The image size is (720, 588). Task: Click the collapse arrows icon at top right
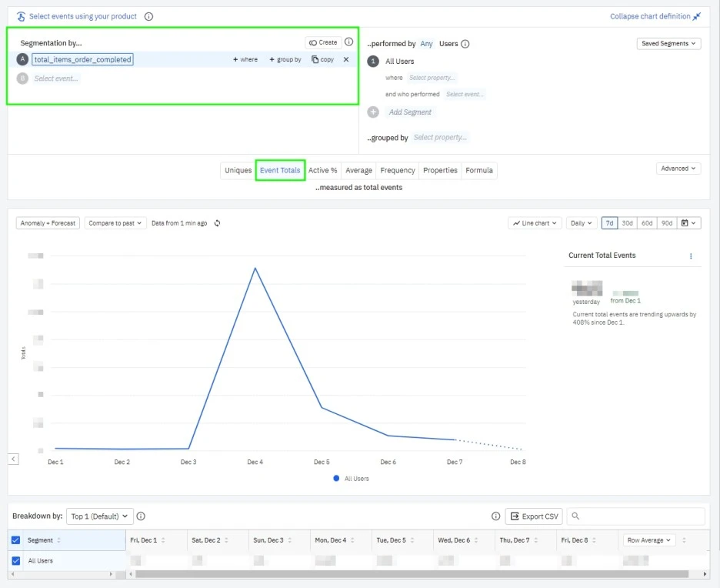pyautogui.click(x=697, y=16)
